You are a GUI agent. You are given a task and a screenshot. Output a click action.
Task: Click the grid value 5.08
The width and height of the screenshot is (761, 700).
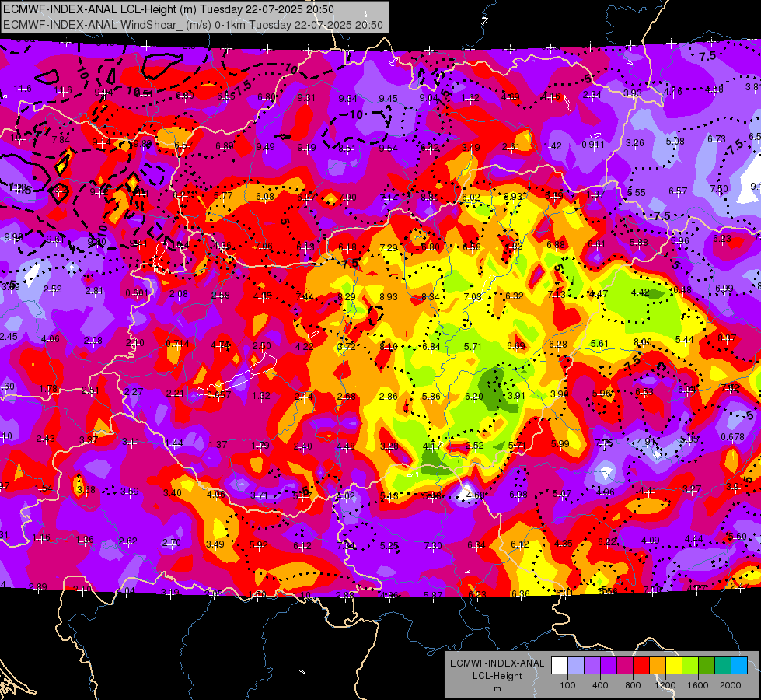(x=675, y=141)
